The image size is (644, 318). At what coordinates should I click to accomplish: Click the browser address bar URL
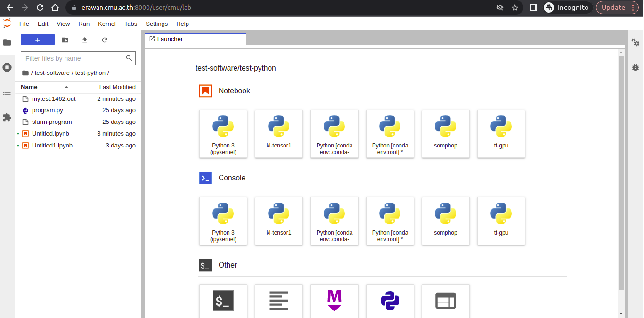click(136, 8)
